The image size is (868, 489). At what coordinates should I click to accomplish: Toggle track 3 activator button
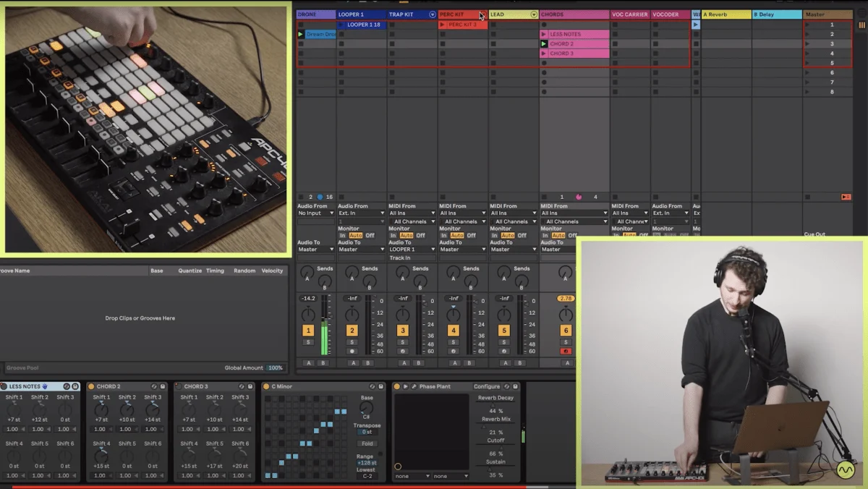[402, 331]
